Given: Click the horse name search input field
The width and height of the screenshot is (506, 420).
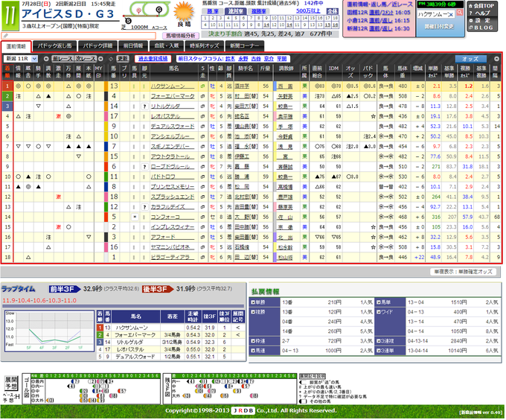Looking at the screenshot, I should tap(435, 14).
